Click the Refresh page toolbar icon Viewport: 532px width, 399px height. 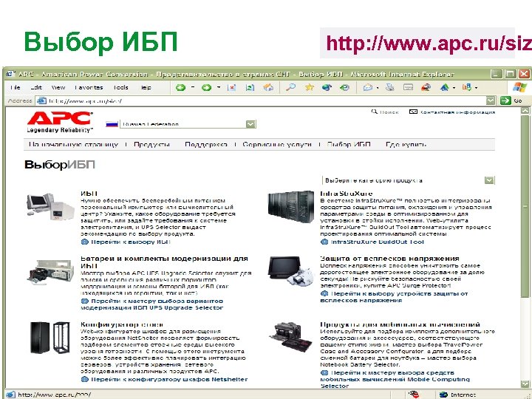click(x=250, y=87)
